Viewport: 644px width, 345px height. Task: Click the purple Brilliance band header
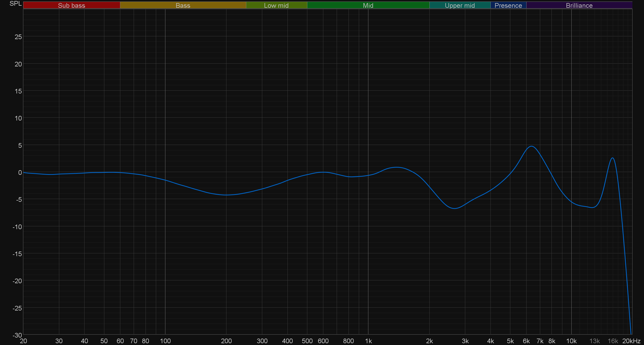579,5
